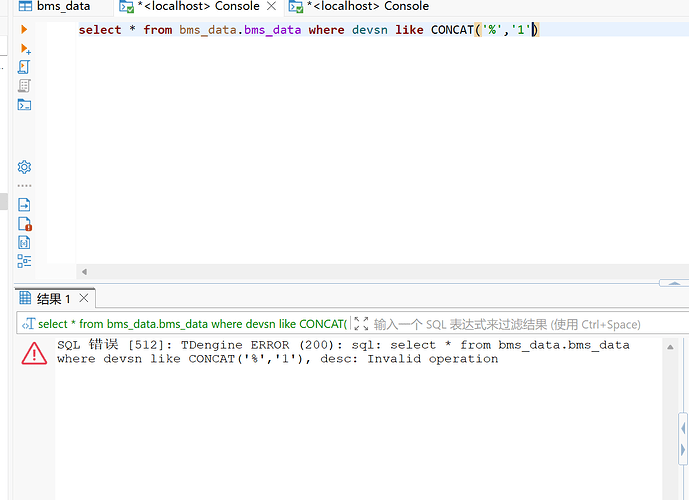Collapse the results panel with the up handle
Screen dimensions: 689x500
click(x=674, y=283)
